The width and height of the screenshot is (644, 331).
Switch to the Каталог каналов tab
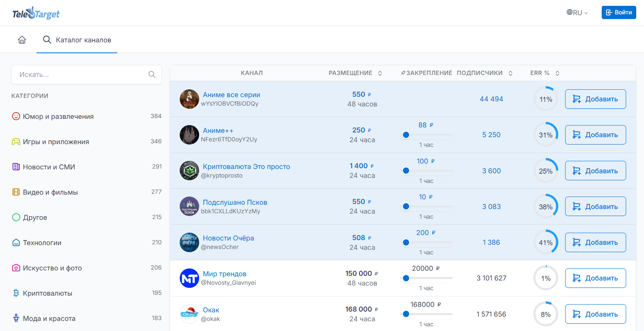pos(77,40)
